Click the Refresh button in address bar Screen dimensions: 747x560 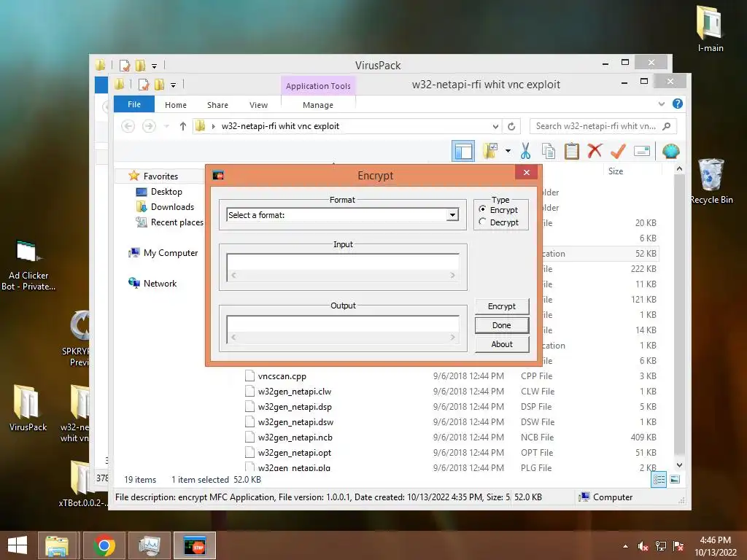pos(511,126)
